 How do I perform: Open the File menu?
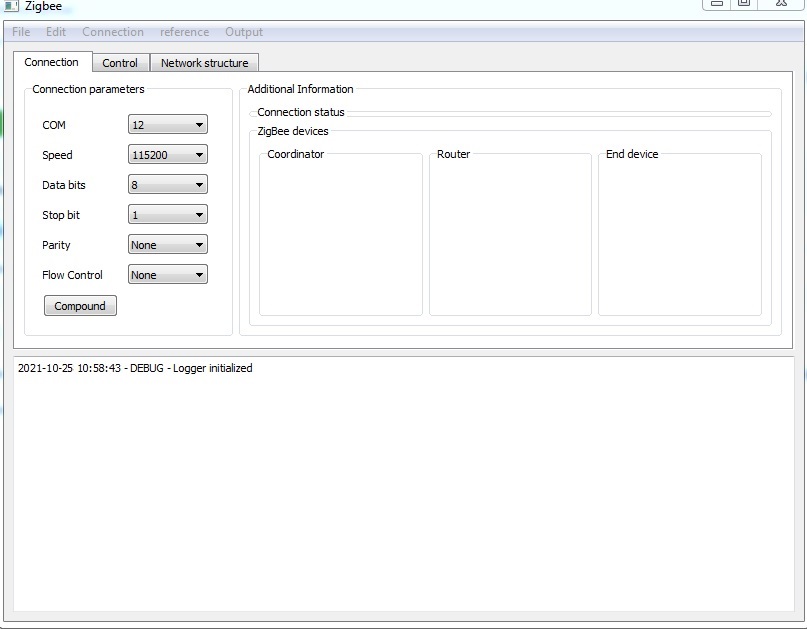coord(21,32)
